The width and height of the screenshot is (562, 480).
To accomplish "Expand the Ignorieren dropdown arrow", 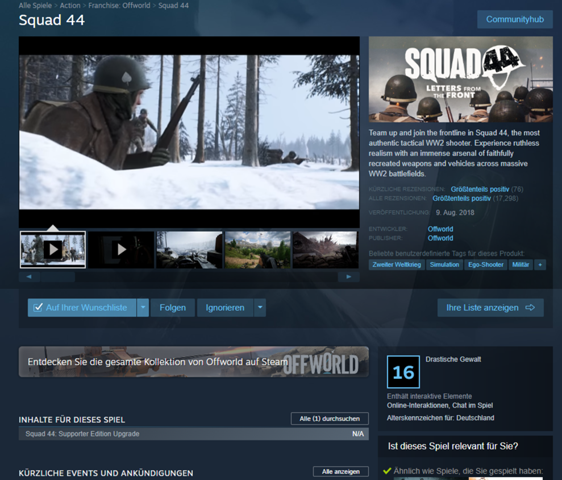I will point(260,308).
